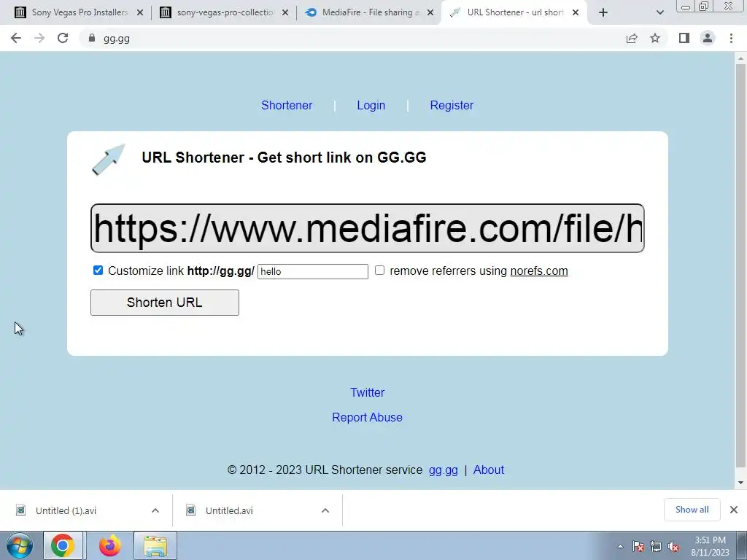Screen dimensions: 747x560
Task: Switch to Sony Vegas Pro Installers tab
Action: click(x=79, y=12)
